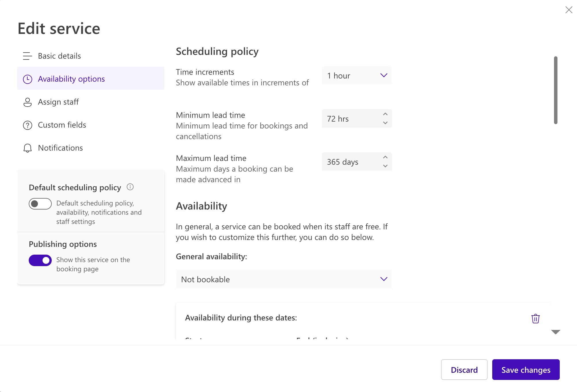Open the General availability dropdown showing Not bookable
Screen dimensions: 577x392
[284, 279]
